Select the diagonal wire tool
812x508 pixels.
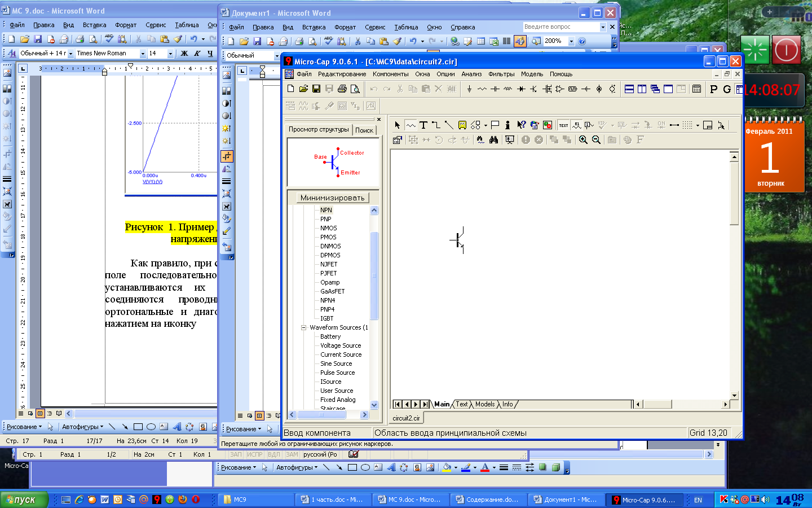coord(449,125)
